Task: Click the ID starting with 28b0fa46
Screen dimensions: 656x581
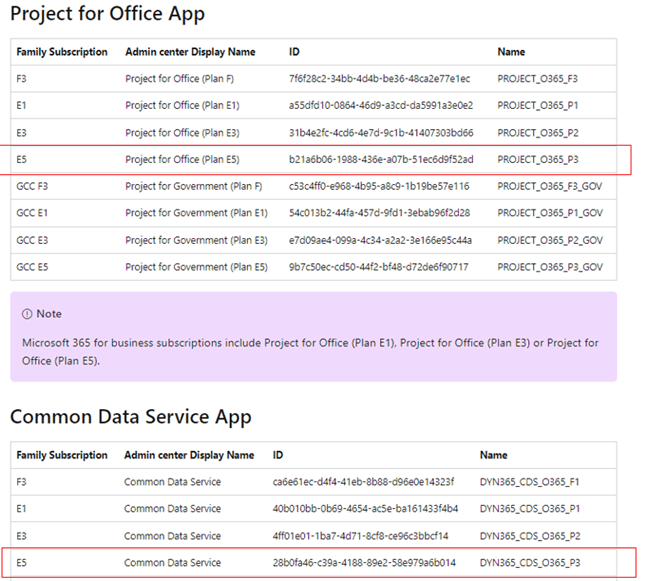Action: tap(365, 562)
